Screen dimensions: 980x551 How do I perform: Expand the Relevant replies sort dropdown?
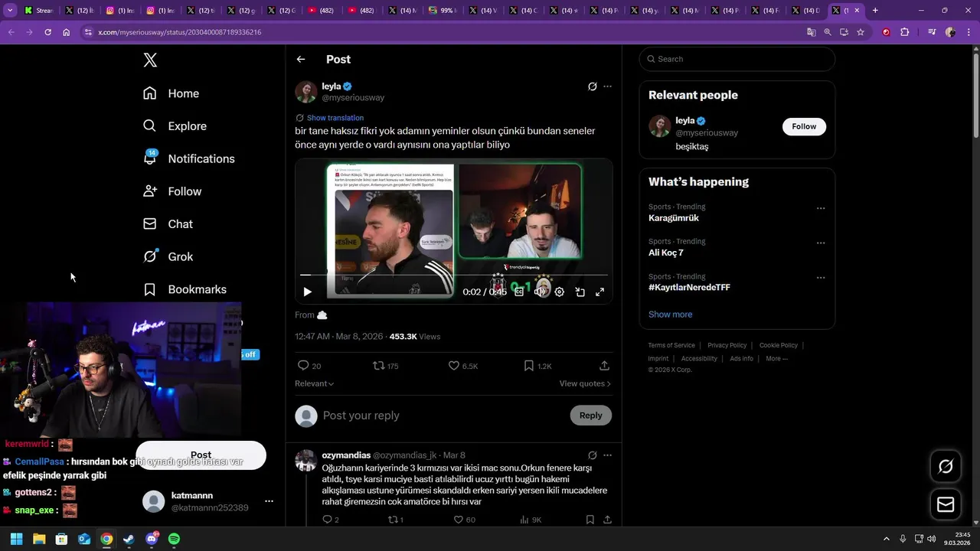(x=315, y=383)
